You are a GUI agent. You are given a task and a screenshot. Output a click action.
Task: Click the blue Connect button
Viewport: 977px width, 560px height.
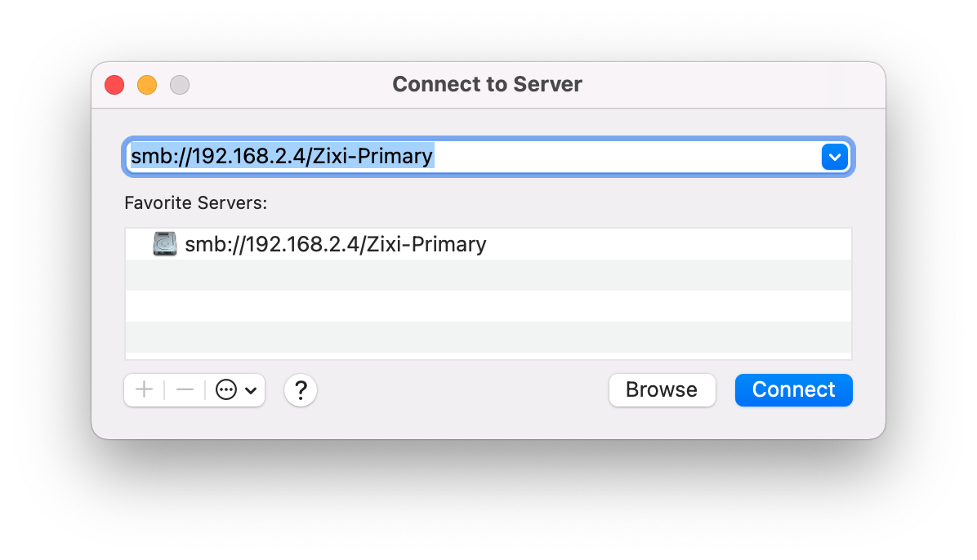pyautogui.click(x=793, y=390)
